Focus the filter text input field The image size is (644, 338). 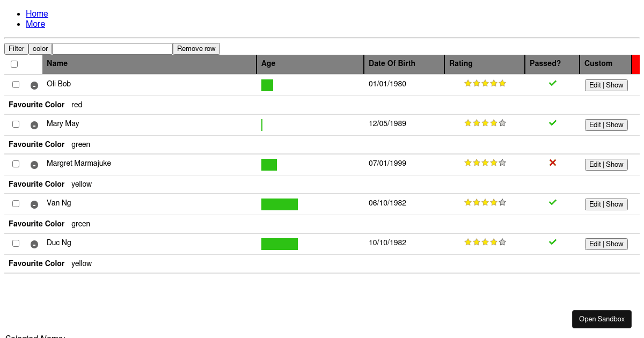(x=112, y=49)
